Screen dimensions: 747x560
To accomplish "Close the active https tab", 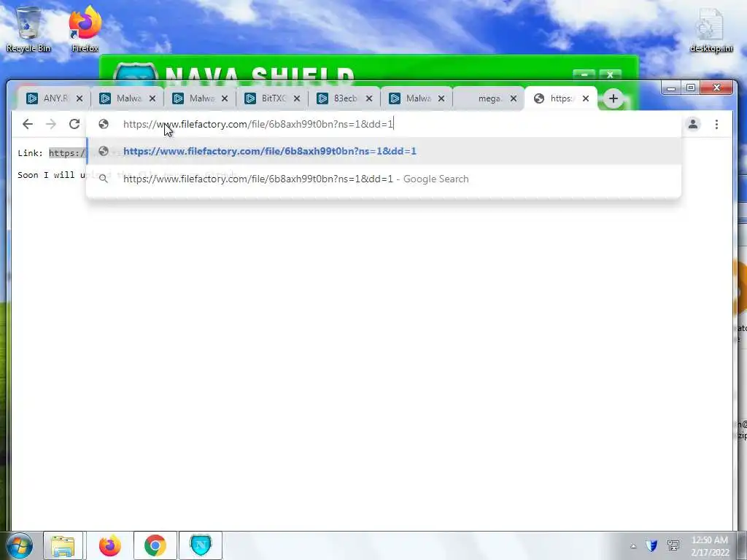I will click(586, 98).
